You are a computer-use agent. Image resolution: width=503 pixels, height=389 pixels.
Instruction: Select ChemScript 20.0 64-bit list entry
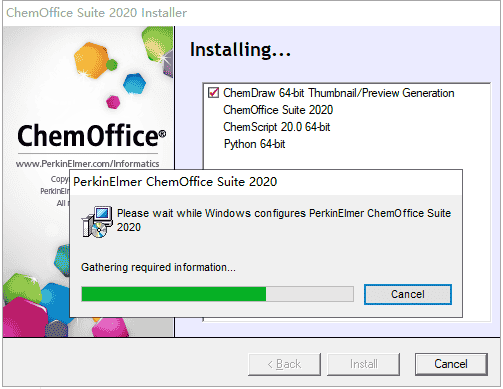tap(277, 127)
